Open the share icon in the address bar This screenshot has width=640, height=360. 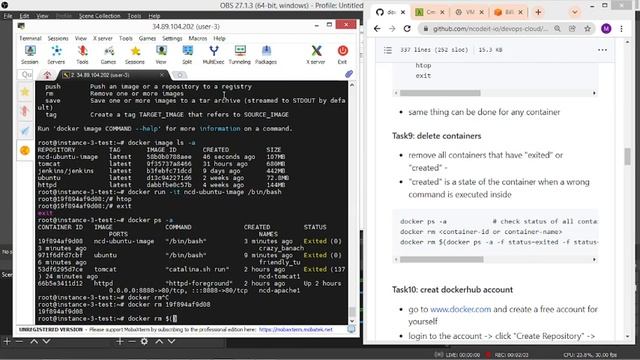coord(572,29)
